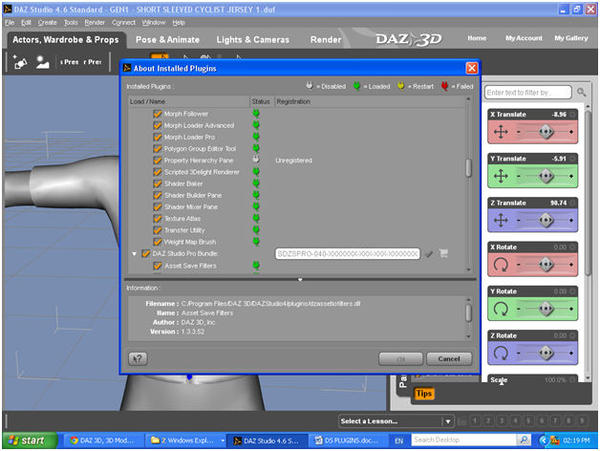Click the green status plug of Weight Map Brush

coord(256,241)
